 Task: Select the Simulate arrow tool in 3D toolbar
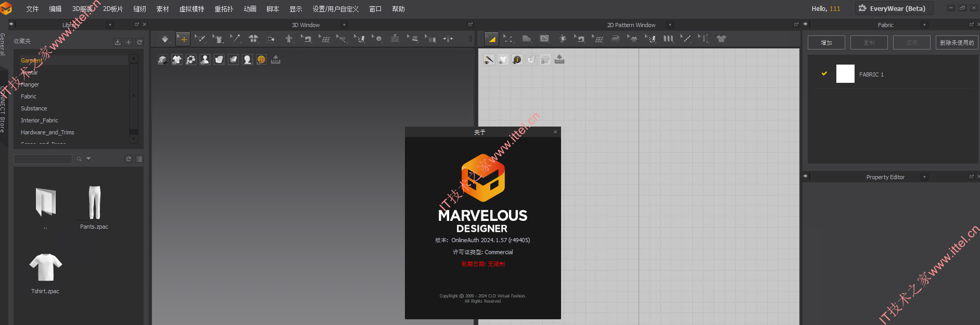click(x=165, y=39)
